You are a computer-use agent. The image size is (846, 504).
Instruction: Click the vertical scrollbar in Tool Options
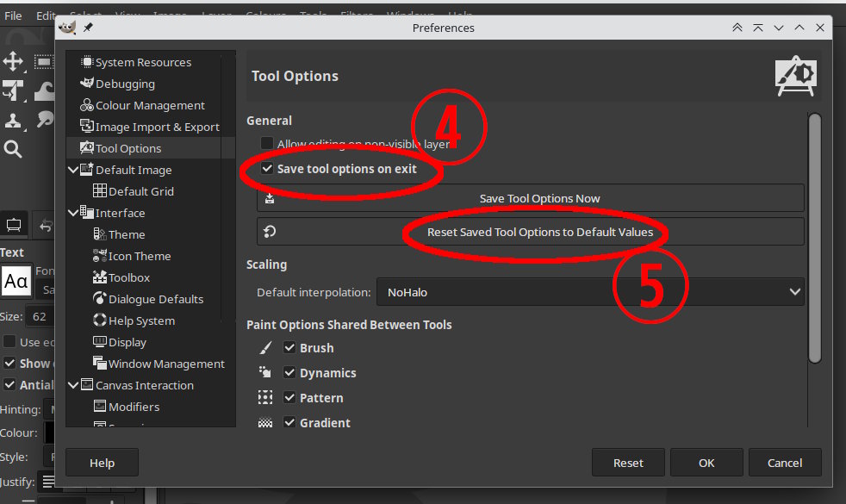coord(815,239)
